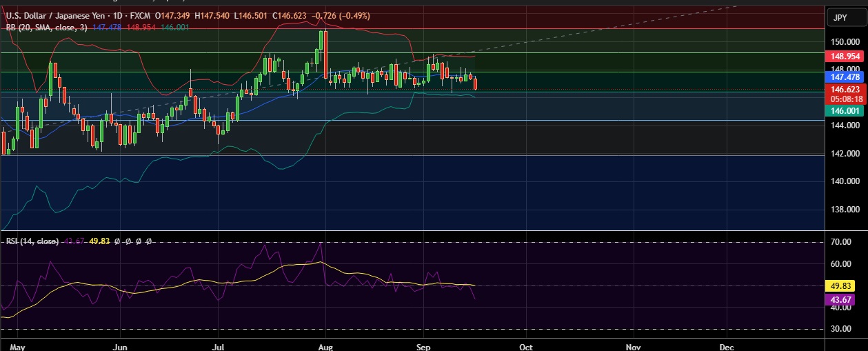Click blue BB basis value 147.478 in legend
This screenshot has height=351, width=868.
(x=107, y=27)
